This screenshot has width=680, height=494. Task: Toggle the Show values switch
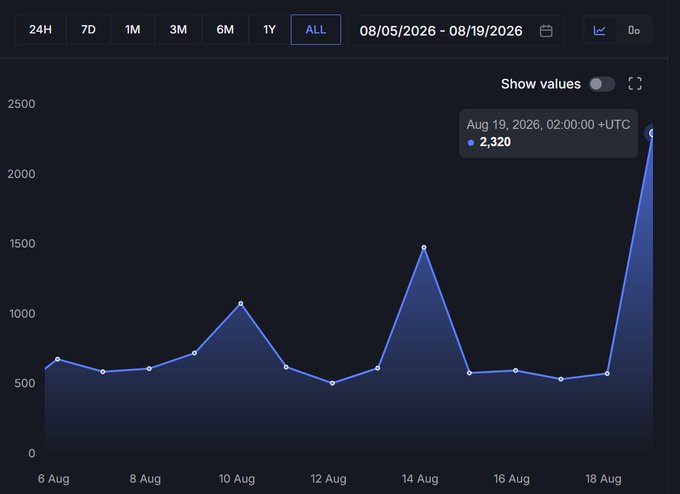[602, 84]
